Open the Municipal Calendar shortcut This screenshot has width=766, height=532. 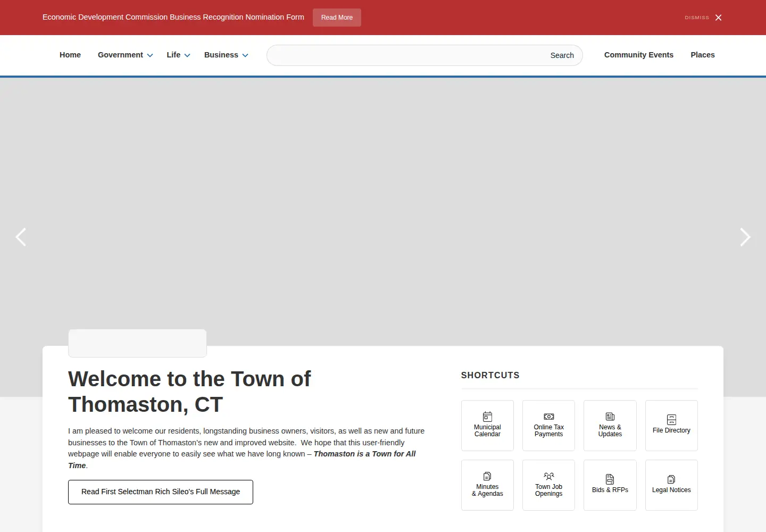tap(487, 426)
